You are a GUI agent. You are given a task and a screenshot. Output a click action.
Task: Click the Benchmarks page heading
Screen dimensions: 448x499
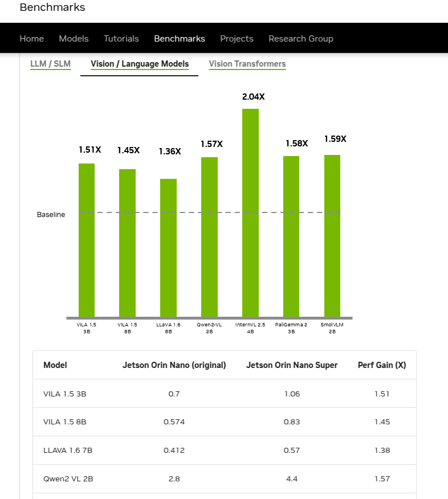pyautogui.click(x=52, y=7)
